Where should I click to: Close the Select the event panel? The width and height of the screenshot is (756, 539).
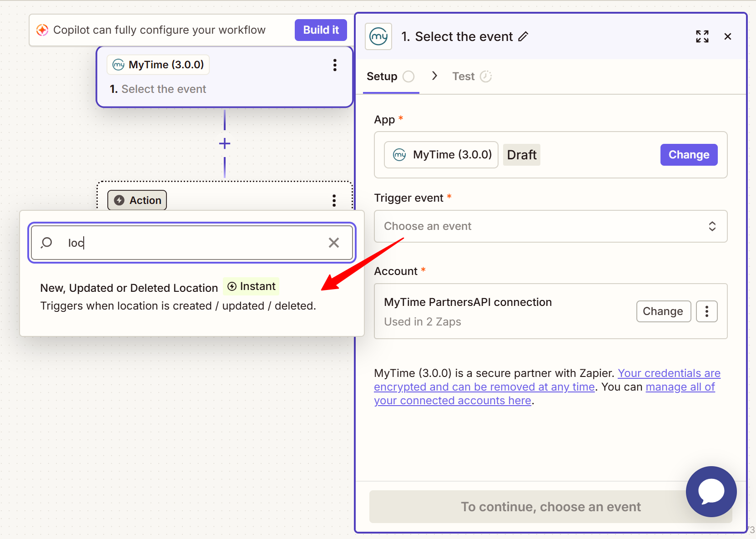click(x=728, y=36)
